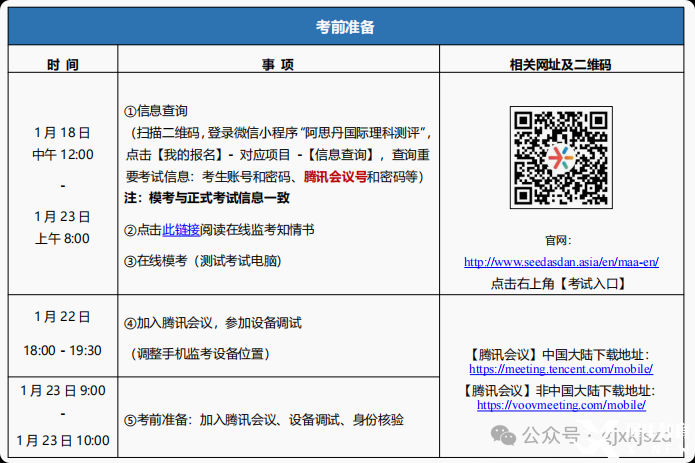The image size is (695, 463).
Task: Click the 18:00 - 19:30 time text
Action: pos(62,350)
